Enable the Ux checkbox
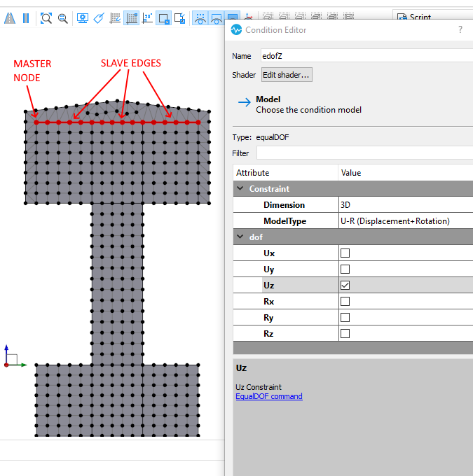The height and width of the screenshot is (476, 473). tap(345, 253)
